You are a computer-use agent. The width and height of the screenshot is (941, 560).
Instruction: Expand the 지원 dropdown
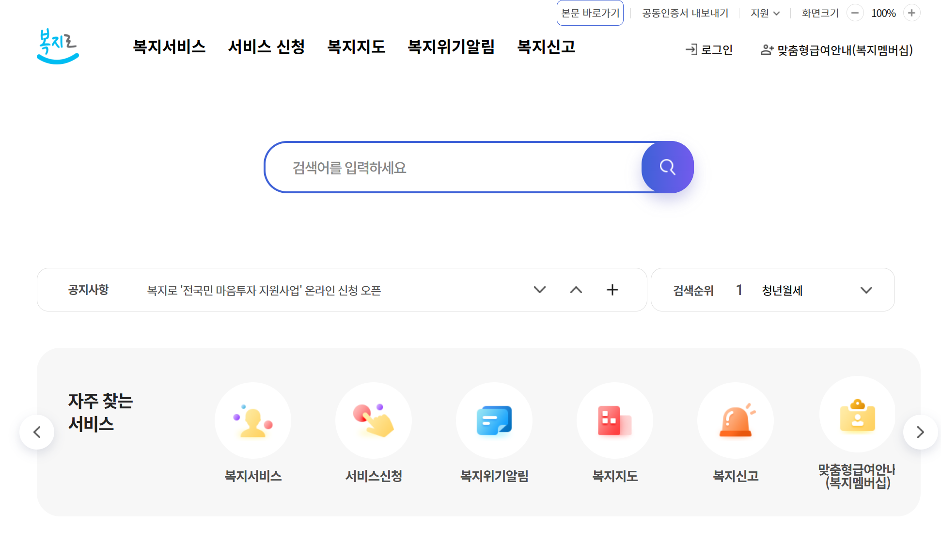click(x=765, y=13)
